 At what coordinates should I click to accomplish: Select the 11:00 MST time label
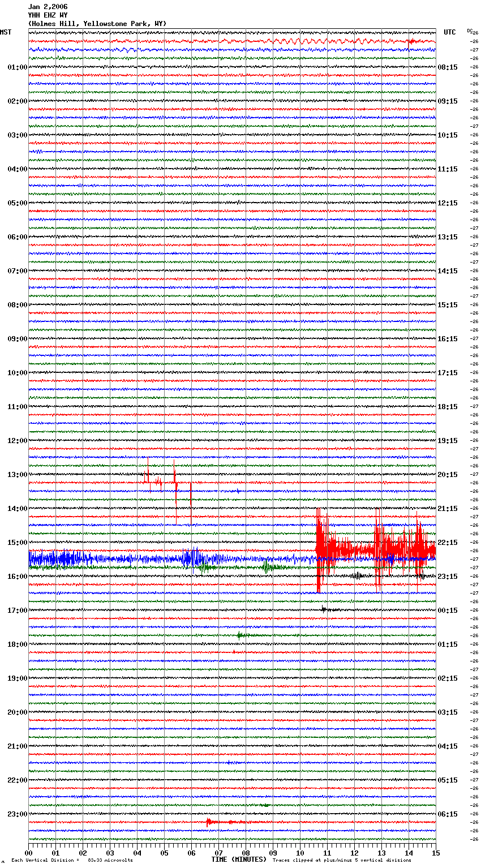click(17, 407)
